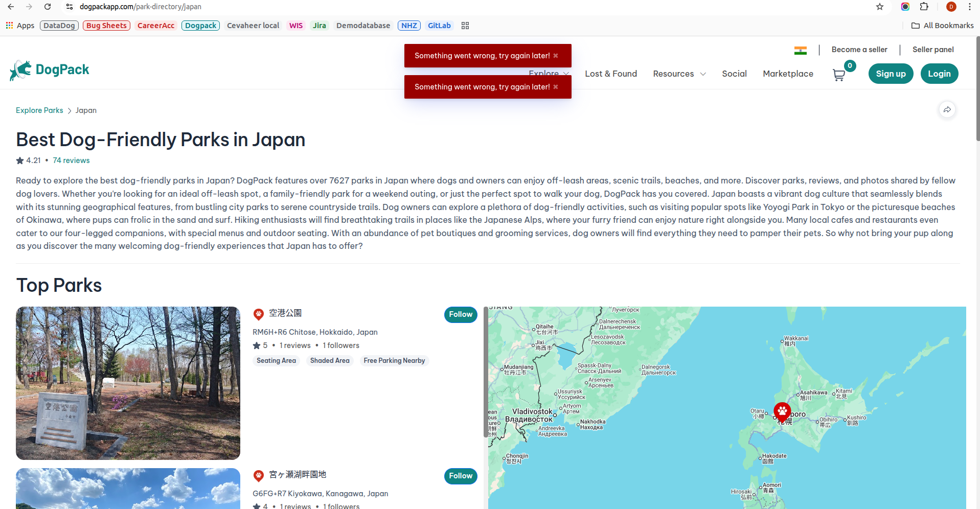
Task: Open the 74 reviews link
Action: [71, 160]
